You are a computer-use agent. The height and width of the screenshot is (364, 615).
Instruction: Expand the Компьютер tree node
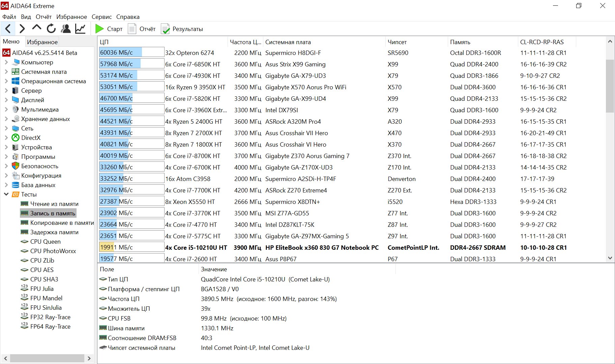6,62
